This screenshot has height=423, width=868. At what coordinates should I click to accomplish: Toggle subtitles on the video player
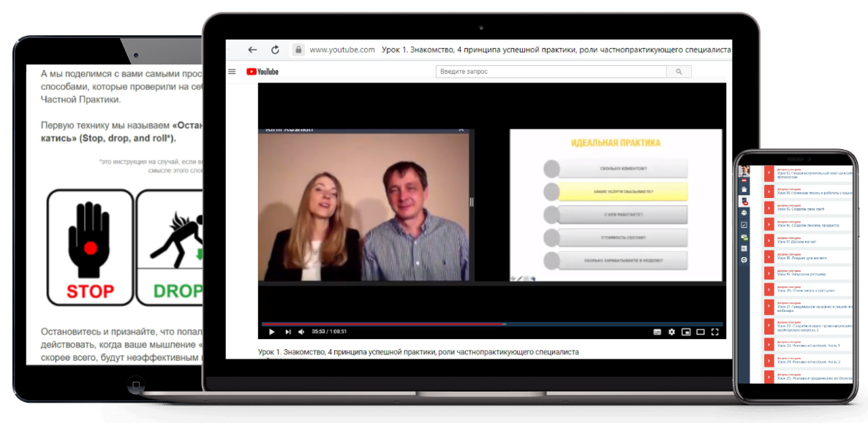(657, 332)
